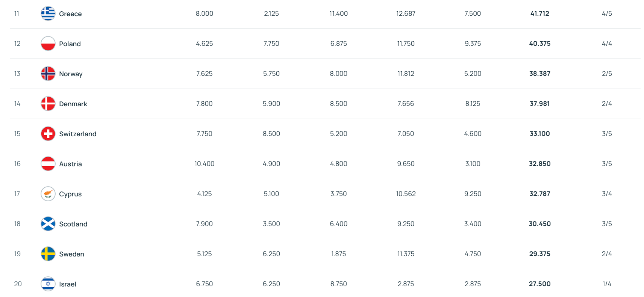Click the Switzerland flag icon

(x=48, y=134)
